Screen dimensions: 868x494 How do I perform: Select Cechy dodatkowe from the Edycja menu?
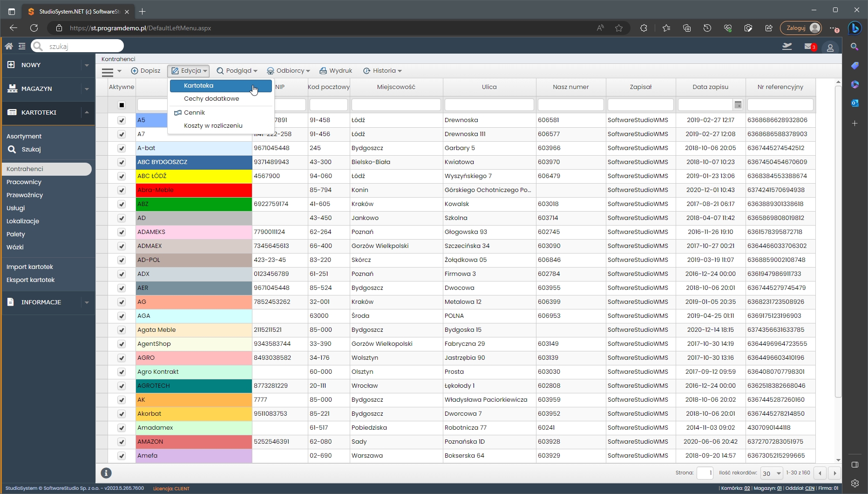(211, 99)
